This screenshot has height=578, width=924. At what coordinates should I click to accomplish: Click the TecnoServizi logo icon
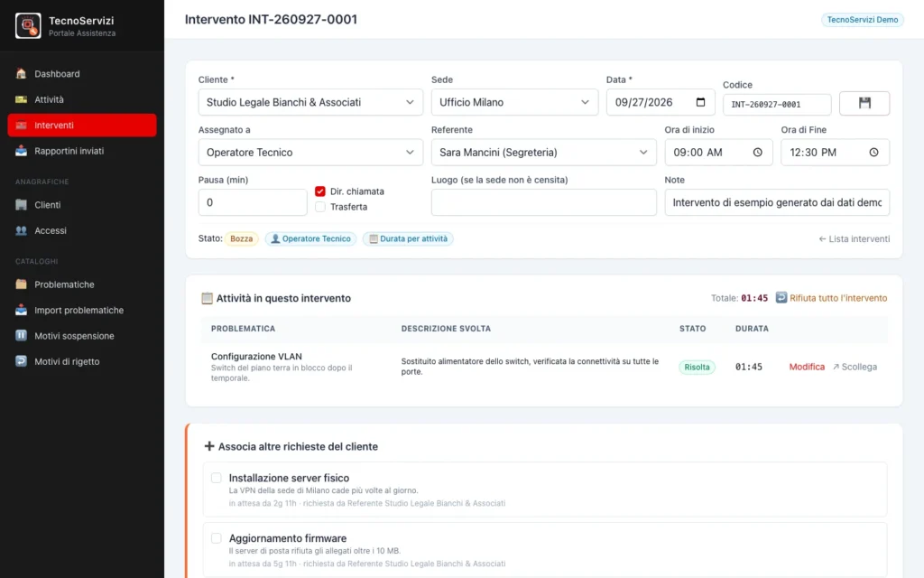click(x=28, y=26)
